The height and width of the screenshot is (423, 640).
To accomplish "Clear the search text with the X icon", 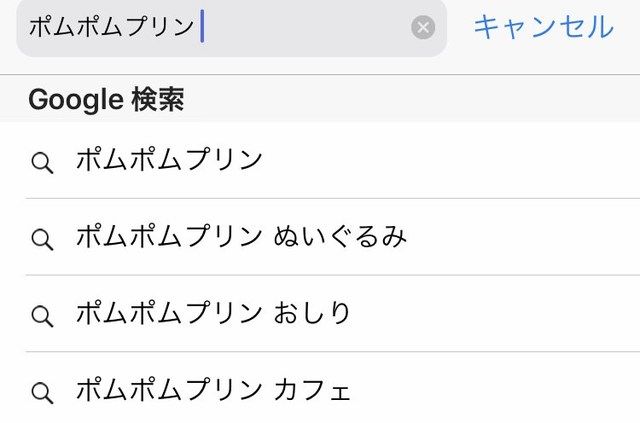I will tap(423, 27).
